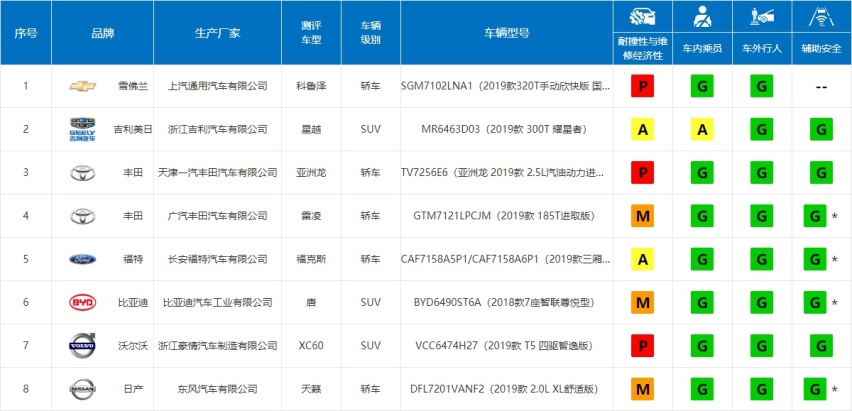852x411 pixels.
Task: Click the 车外行人 header label
Action: pos(762,48)
